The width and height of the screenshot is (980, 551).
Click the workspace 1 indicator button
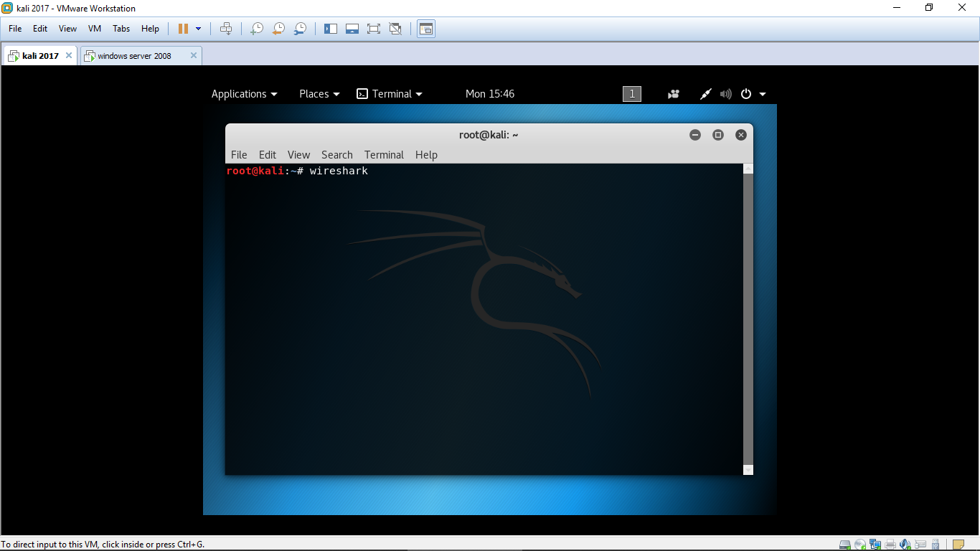632,94
